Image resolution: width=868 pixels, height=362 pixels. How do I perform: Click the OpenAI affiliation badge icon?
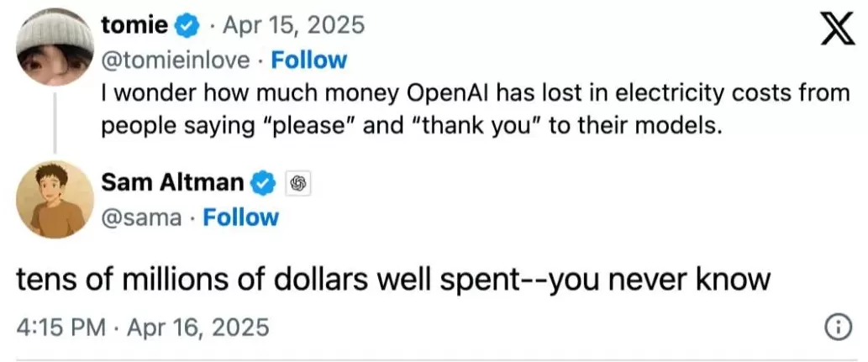point(297,181)
